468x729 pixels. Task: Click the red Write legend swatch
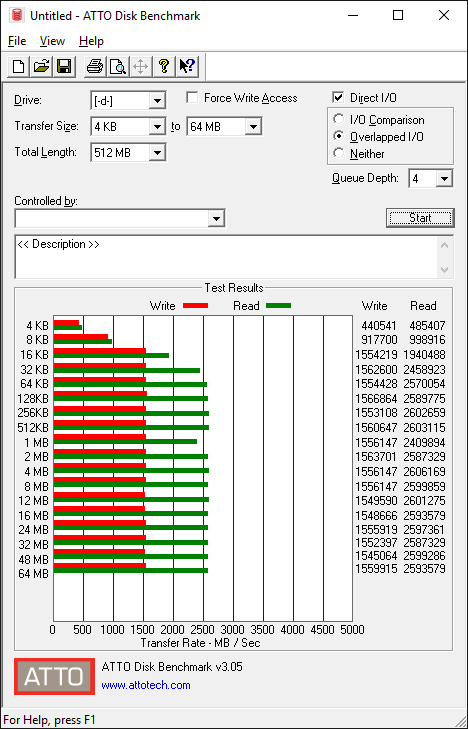click(195, 305)
